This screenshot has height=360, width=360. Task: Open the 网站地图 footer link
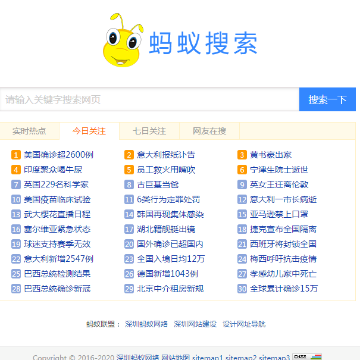[176, 357]
